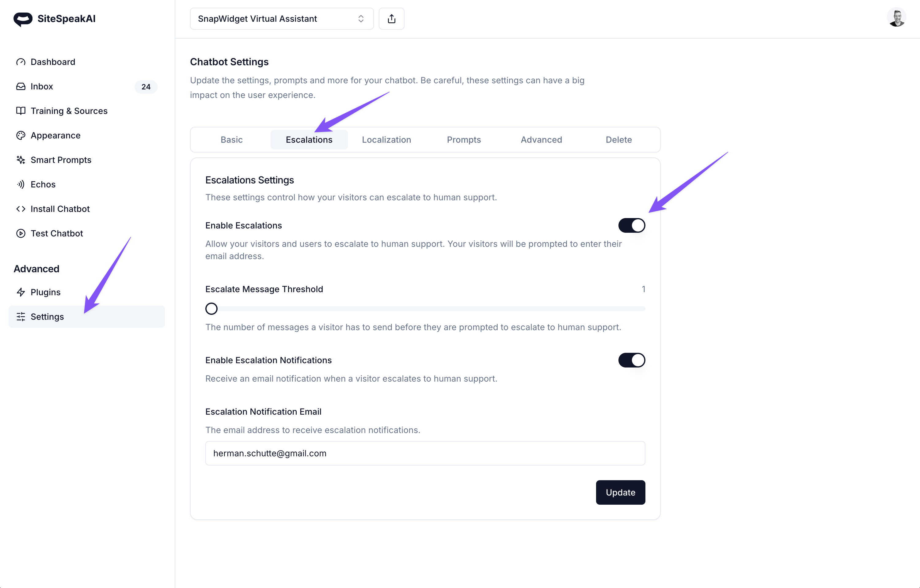Viewport: 920px width, 588px height.
Task: Open the SnapWidget Virtual Assistant chatbot selector
Action: click(281, 19)
